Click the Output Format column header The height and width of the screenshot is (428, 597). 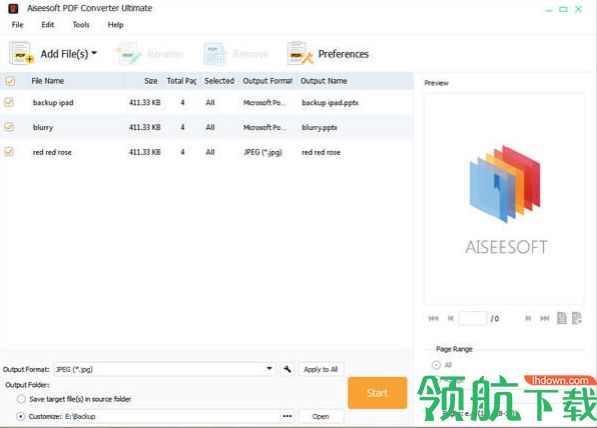(268, 81)
